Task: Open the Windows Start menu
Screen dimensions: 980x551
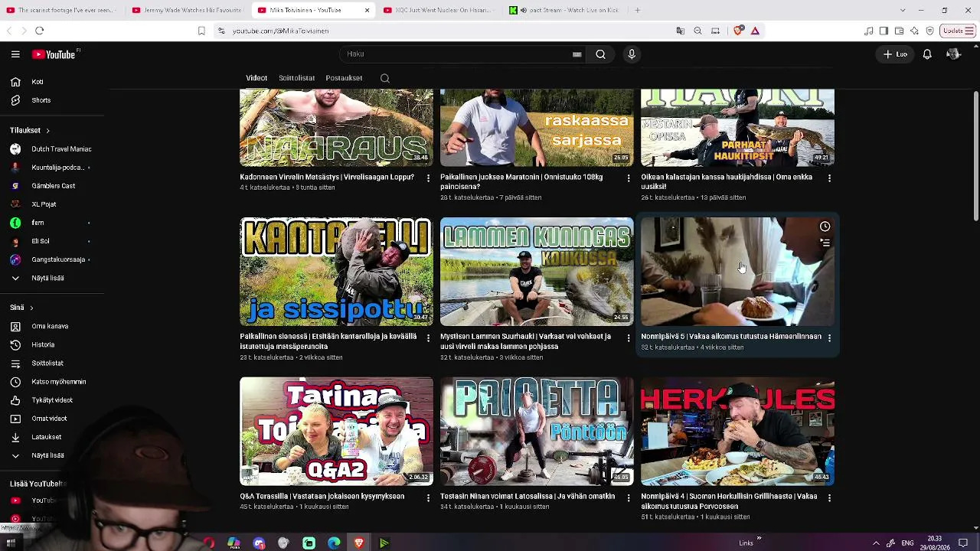Action: click(x=11, y=543)
